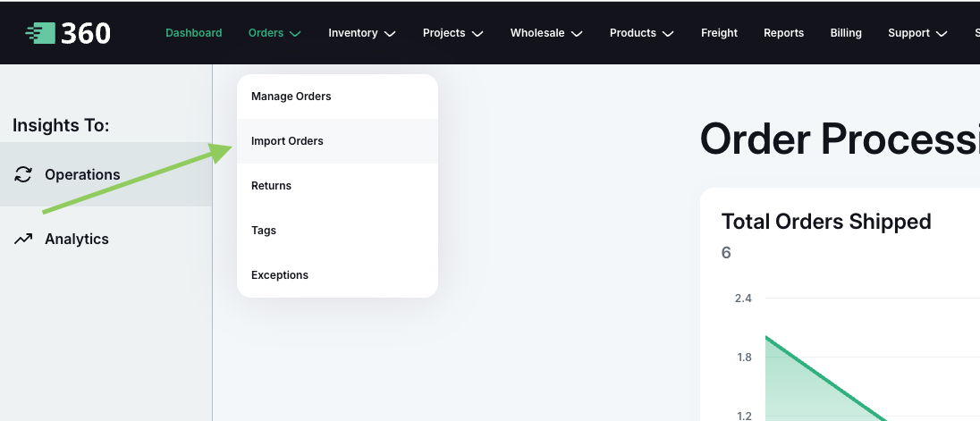The width and height of the screenshot is (980, 421).
Task: Open Returns from the Orders menu
Action: click(x=272, y=186)
